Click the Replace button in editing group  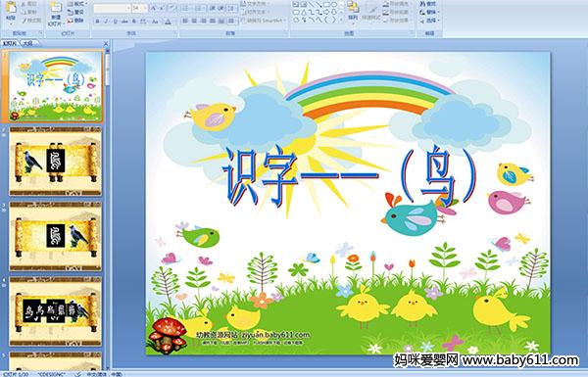click(x=428, y=12)
